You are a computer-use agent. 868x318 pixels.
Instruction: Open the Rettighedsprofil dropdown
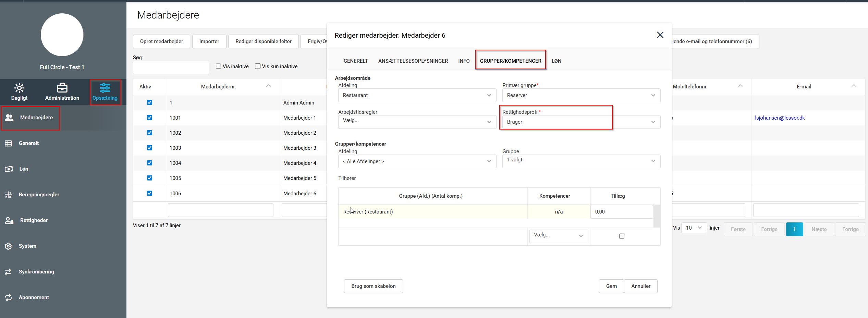click(581, 122)
